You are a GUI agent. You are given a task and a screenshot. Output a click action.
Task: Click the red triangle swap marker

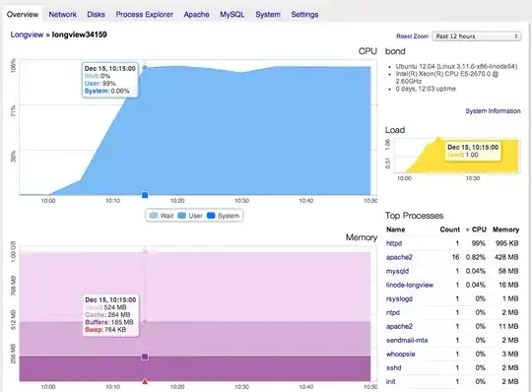145,382
